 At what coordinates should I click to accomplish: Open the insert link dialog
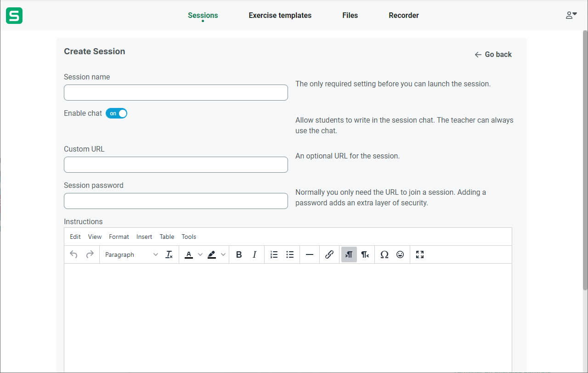(x=329, y=254)
